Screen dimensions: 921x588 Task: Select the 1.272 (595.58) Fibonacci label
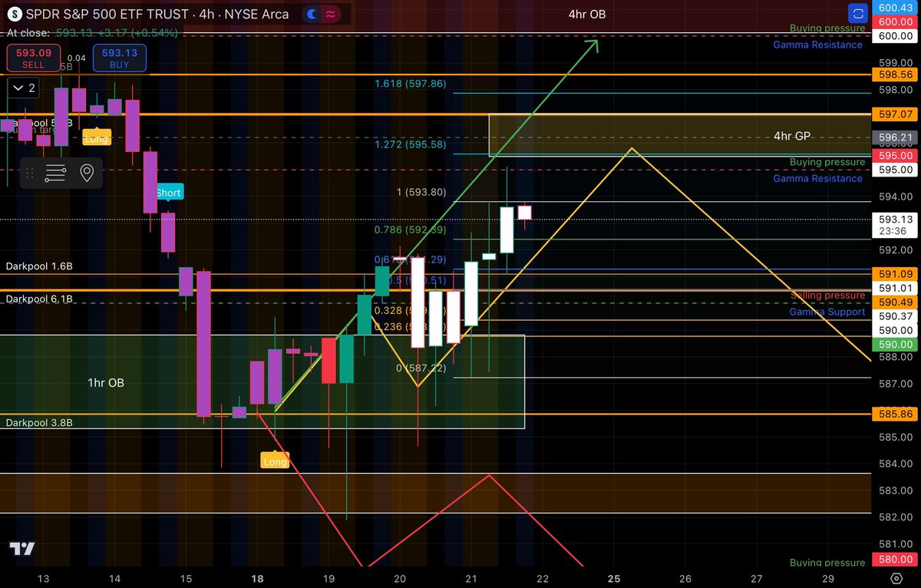411,144
